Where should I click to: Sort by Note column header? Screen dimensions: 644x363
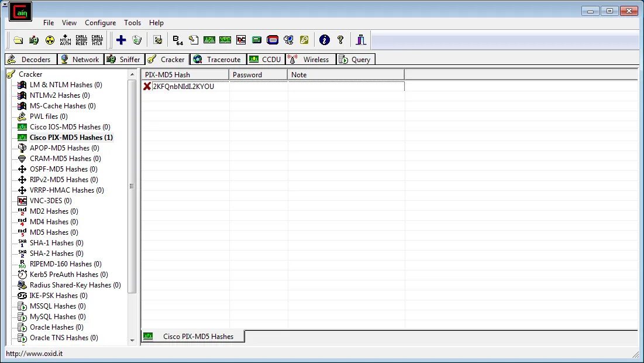click(x=346, y=74)
